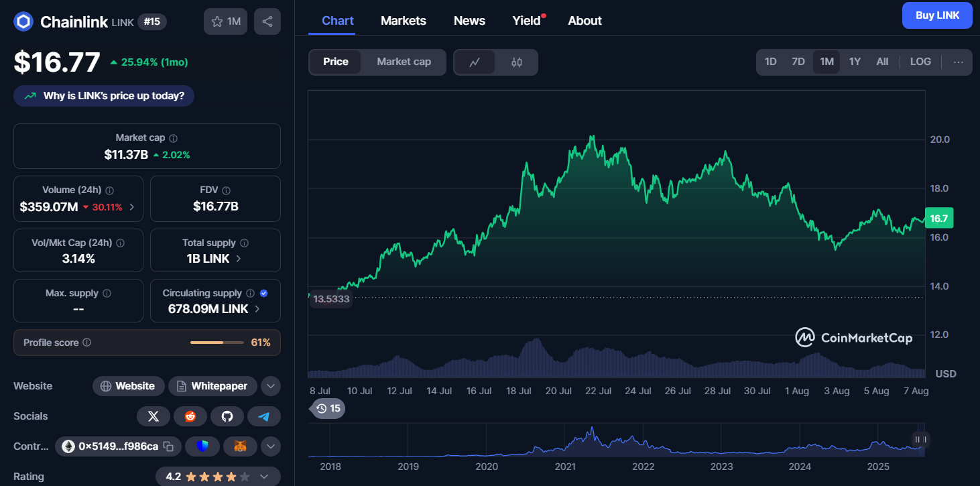Image resolution: width=980 pixels, height=486 pixels.
Task: Open the Reddit social link
Action: pos(190,416)
